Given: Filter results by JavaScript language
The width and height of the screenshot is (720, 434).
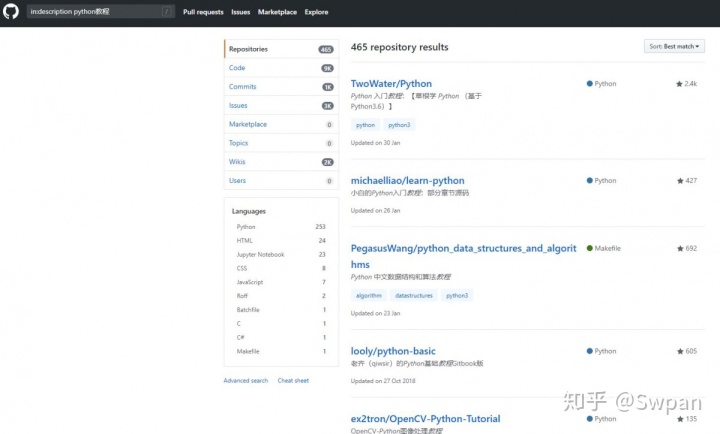Looking at the screenshot, I should (x=281, y=282).
